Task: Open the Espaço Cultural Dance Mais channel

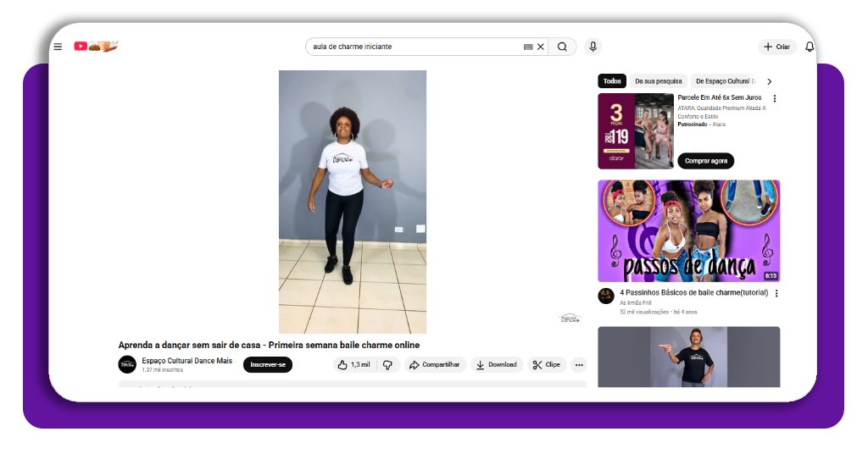Action: pos(186,361)
